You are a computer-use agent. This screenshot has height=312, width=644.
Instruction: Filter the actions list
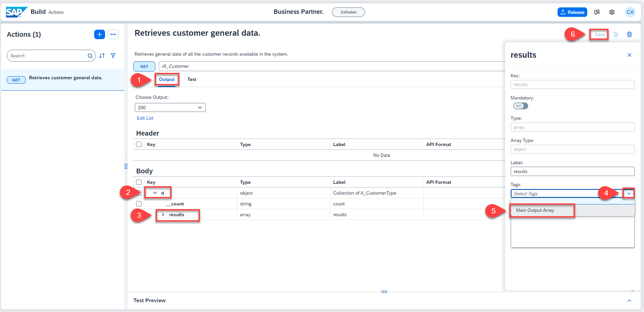click(113, 56)
